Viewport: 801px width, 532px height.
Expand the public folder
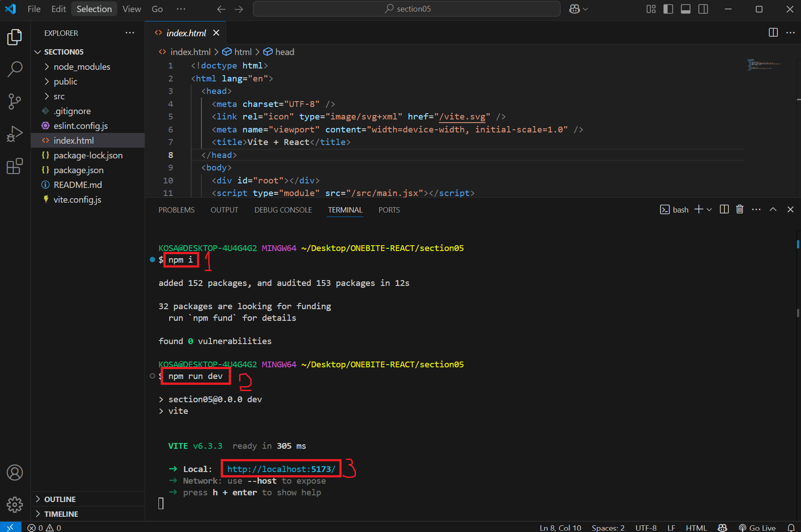click(x=88, y=81)
